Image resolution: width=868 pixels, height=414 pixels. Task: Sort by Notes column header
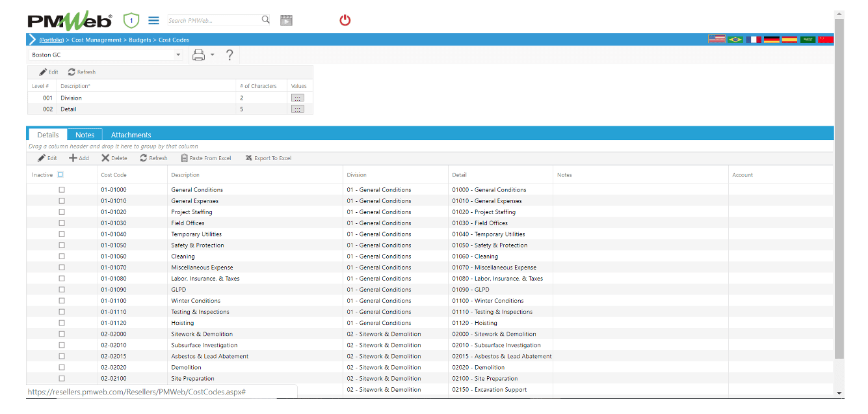point(564,174)
